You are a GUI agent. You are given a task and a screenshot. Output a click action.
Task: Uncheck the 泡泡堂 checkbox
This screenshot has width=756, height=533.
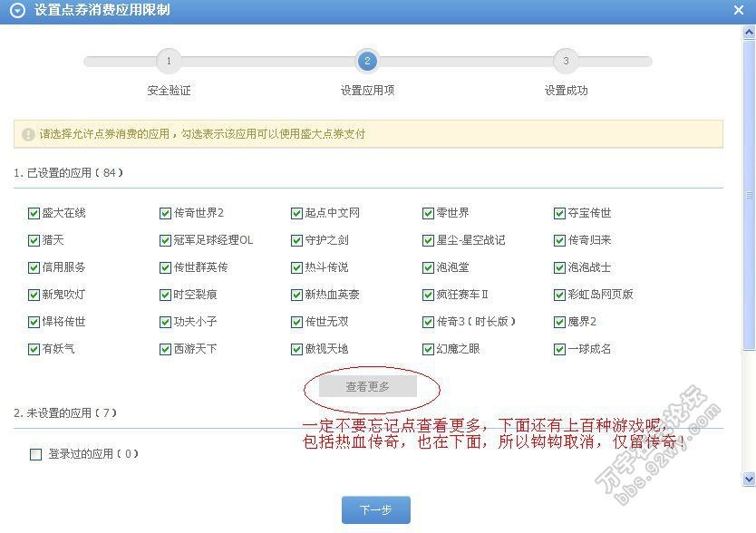428,267
